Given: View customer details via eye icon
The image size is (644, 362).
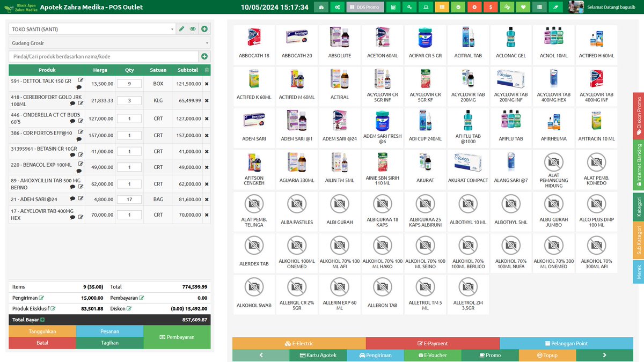Looking at the screenshot, I should (193, 29).
